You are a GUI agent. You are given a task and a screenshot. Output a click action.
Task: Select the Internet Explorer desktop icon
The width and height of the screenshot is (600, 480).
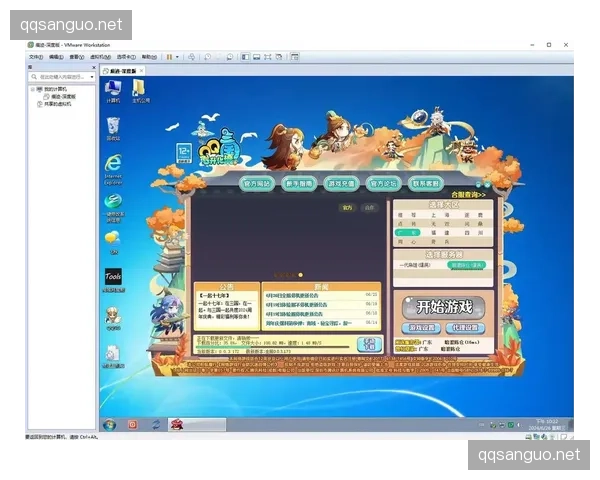click(x=113, y=170)
